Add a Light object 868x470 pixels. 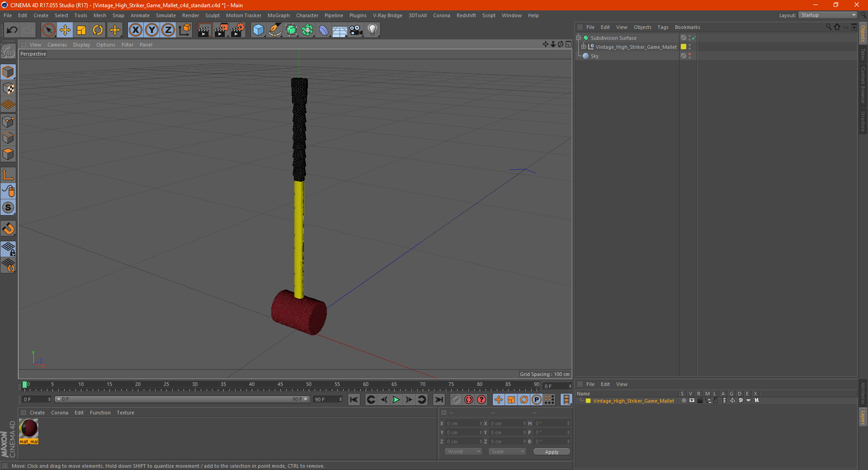373,30
